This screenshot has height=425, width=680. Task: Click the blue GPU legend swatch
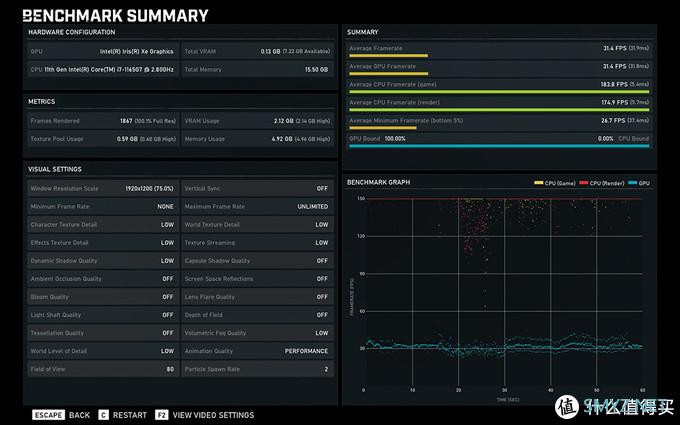point(633,183)
